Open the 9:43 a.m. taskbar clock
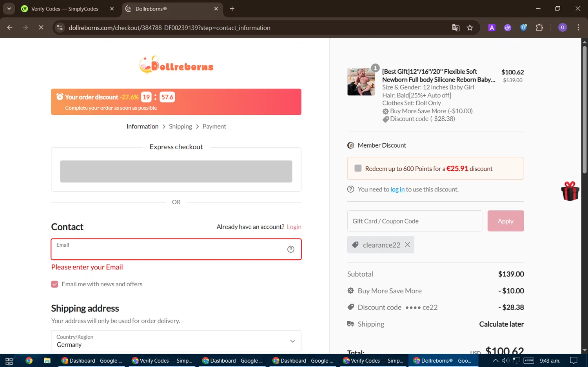The width and height of the screenshot is (588, 367). (550, 361)
